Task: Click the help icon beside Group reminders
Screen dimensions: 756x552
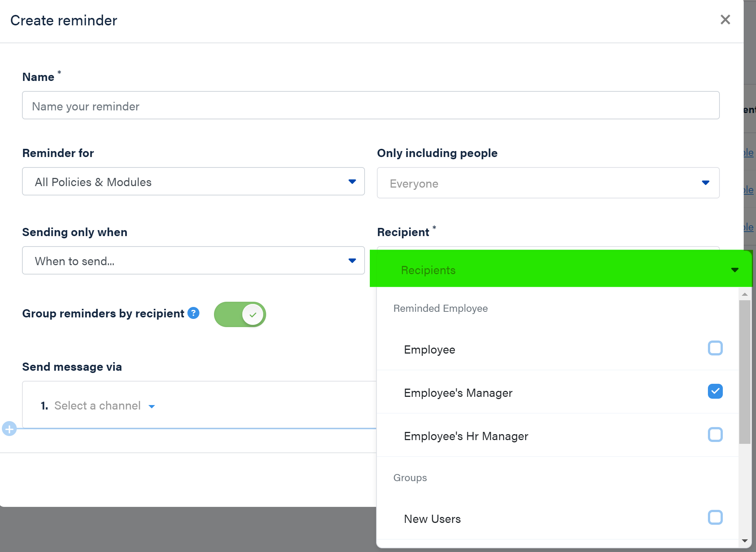Action: point(193,313)
